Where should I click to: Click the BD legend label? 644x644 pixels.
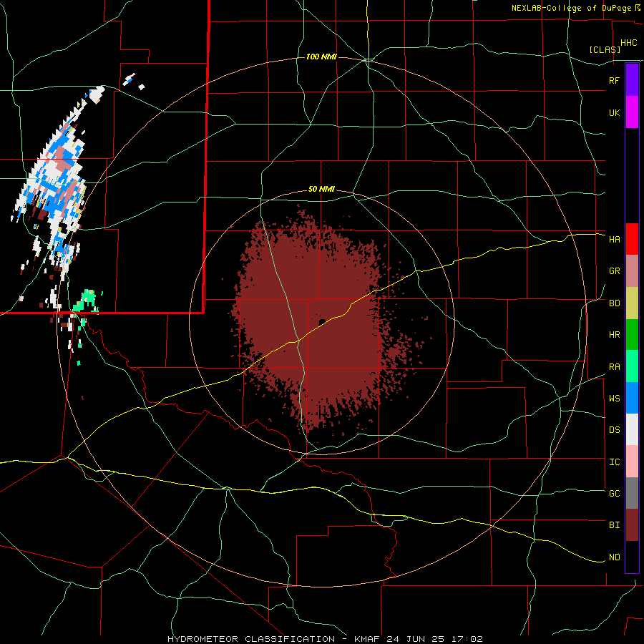(614, 303)
